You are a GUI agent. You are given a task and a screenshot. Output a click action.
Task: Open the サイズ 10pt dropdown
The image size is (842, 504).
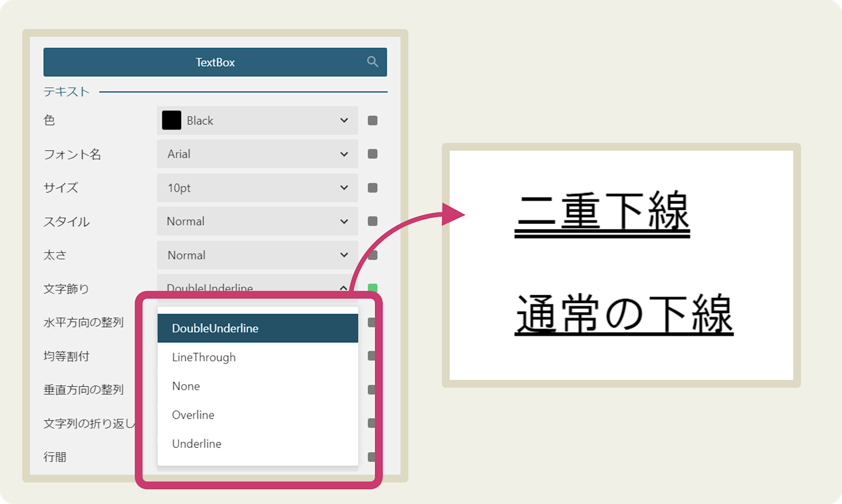pos(257,188)
